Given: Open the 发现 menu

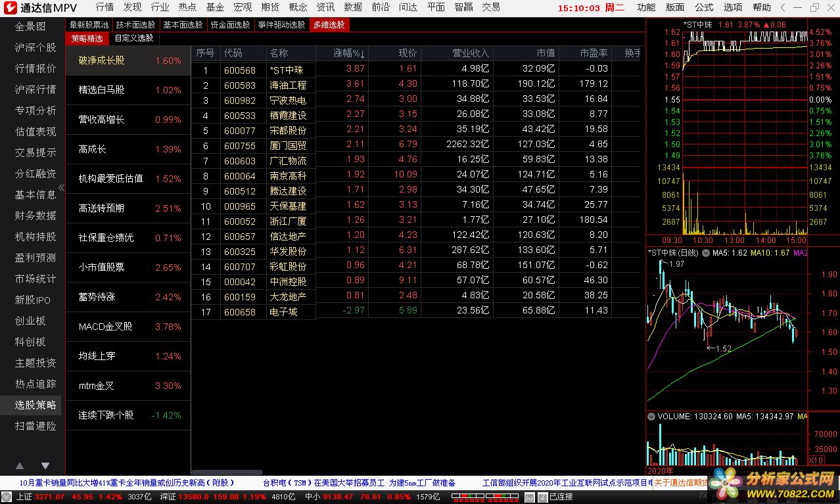Looking at the screenshot, I should click(x=132, y=7).
